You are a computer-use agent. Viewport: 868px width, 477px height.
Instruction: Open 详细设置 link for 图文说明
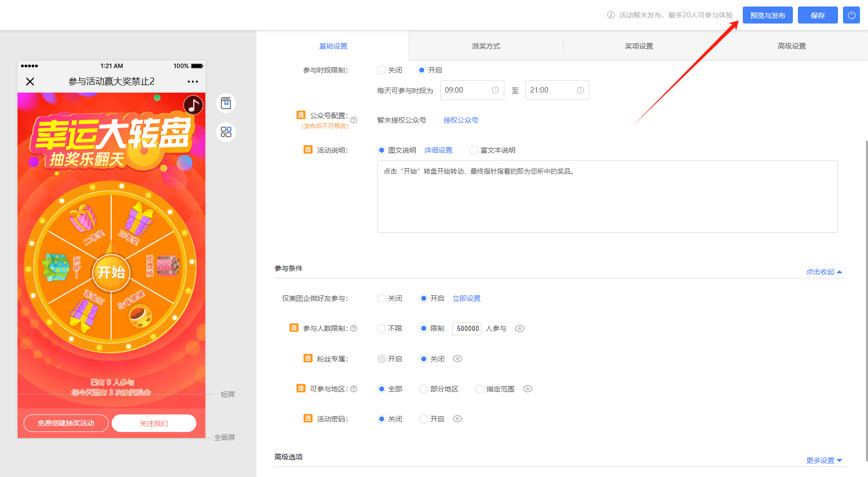pyautogui.click(x=438, y=150)
